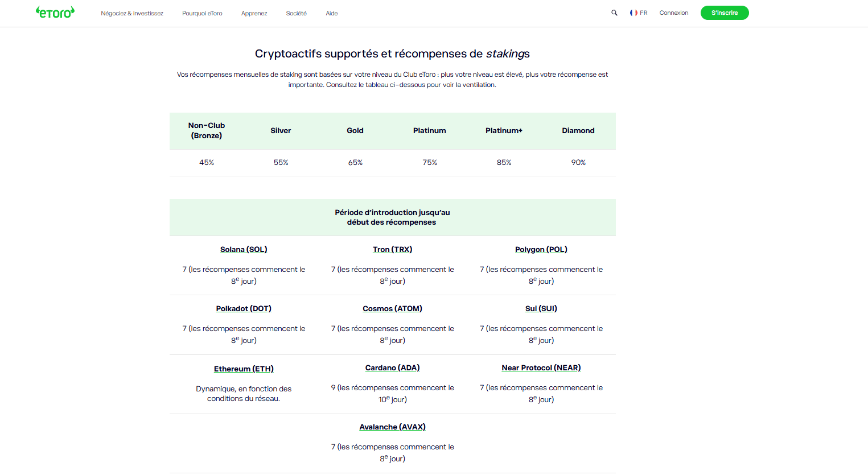Open the Tron (TRX) link

[x=393, y=249]
